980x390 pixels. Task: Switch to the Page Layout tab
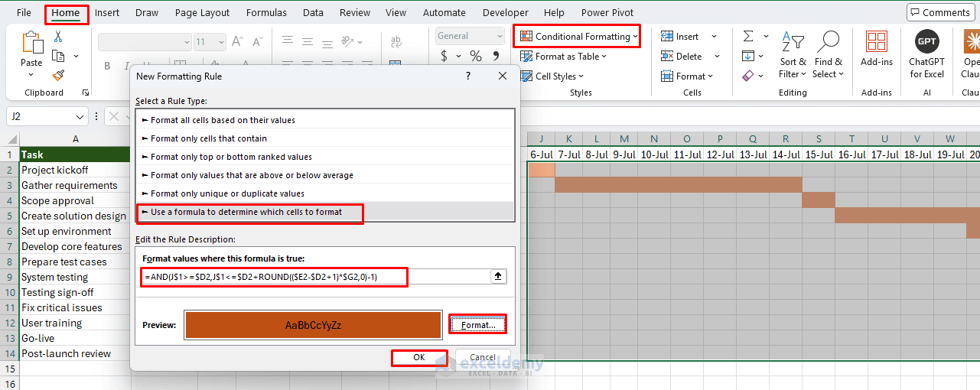click(202, 13)
